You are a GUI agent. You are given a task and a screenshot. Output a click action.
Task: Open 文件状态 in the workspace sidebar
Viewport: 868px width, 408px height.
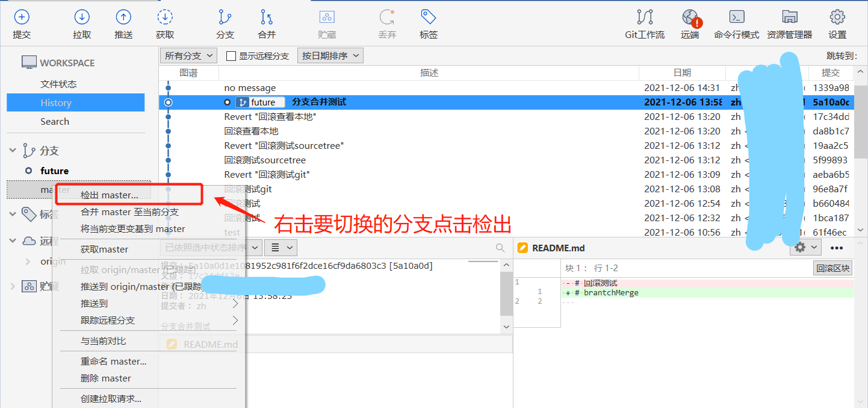point(58,84)
